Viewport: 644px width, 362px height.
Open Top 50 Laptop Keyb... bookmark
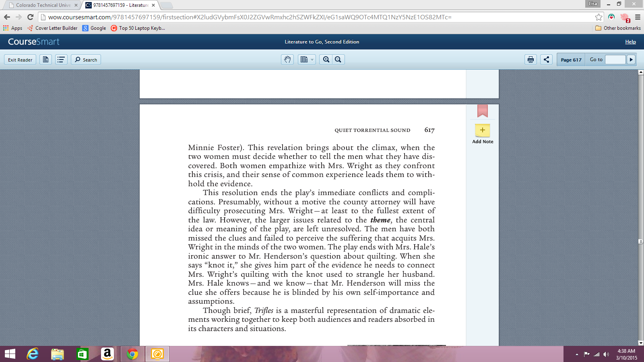tap(138, 28)
